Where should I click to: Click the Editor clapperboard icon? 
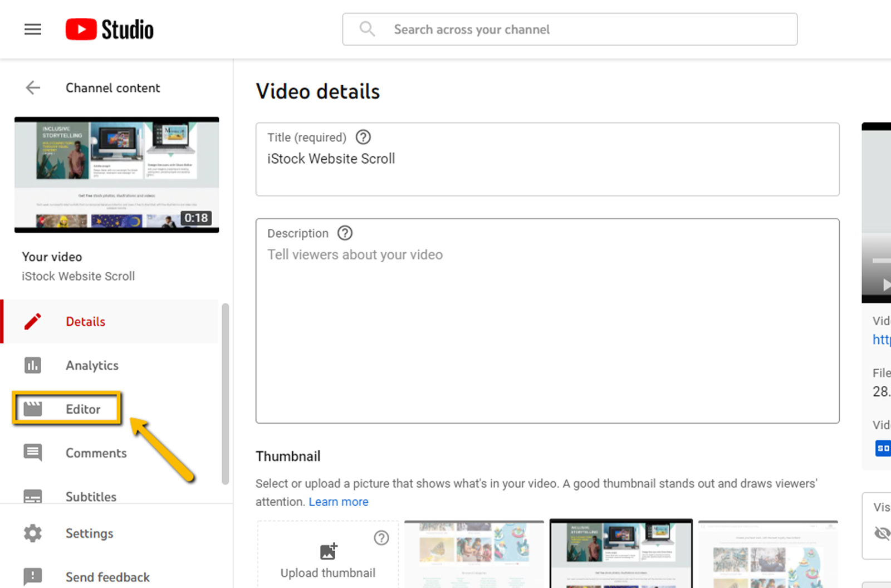click(33, 409)
